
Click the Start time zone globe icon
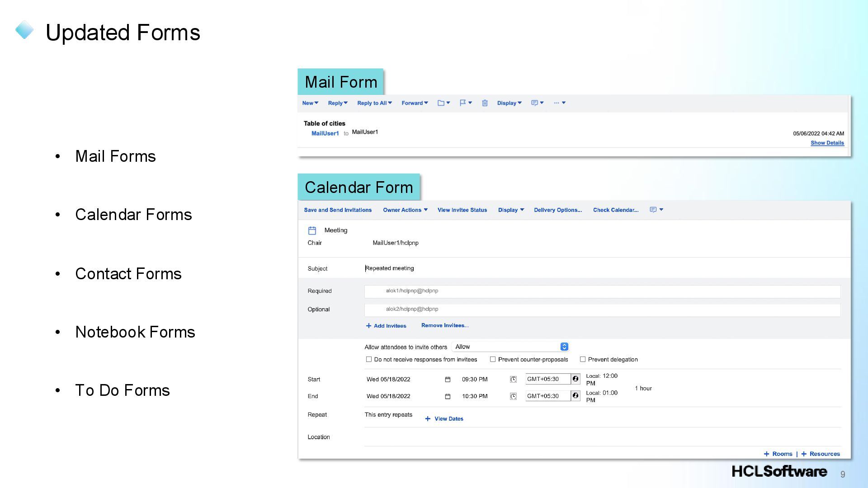pyautogui.click(x=576, y=379)
